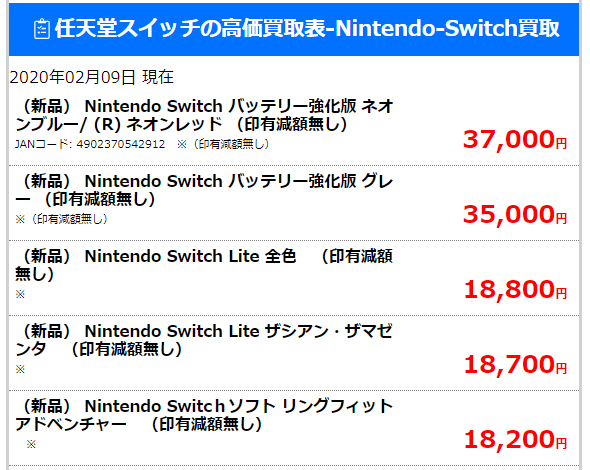Click the ※（印有減額無し） note under グレー model
Screen dimensions: 590x470
point(62,219)
